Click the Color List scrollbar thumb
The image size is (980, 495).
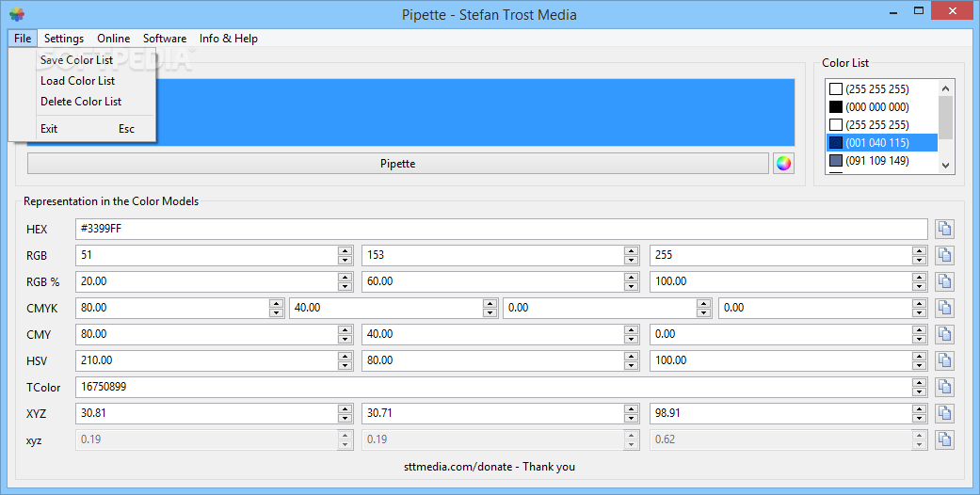coord(945,118)
